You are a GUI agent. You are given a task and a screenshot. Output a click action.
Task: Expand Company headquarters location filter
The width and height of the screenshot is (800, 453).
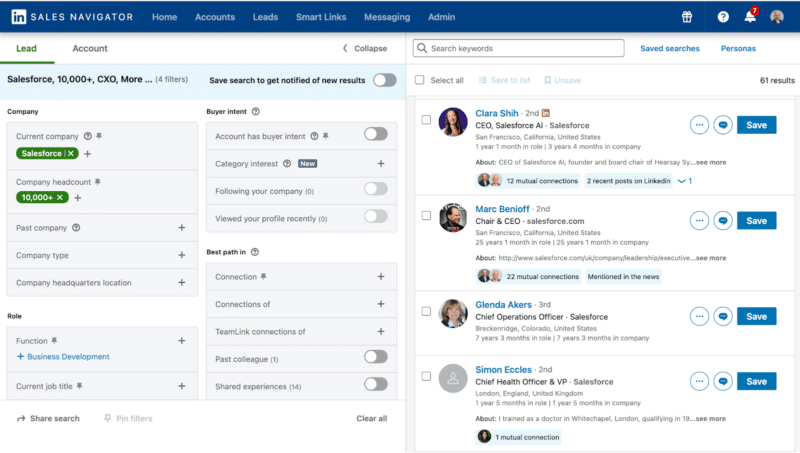pyautogui.click(x=182, y=282)
